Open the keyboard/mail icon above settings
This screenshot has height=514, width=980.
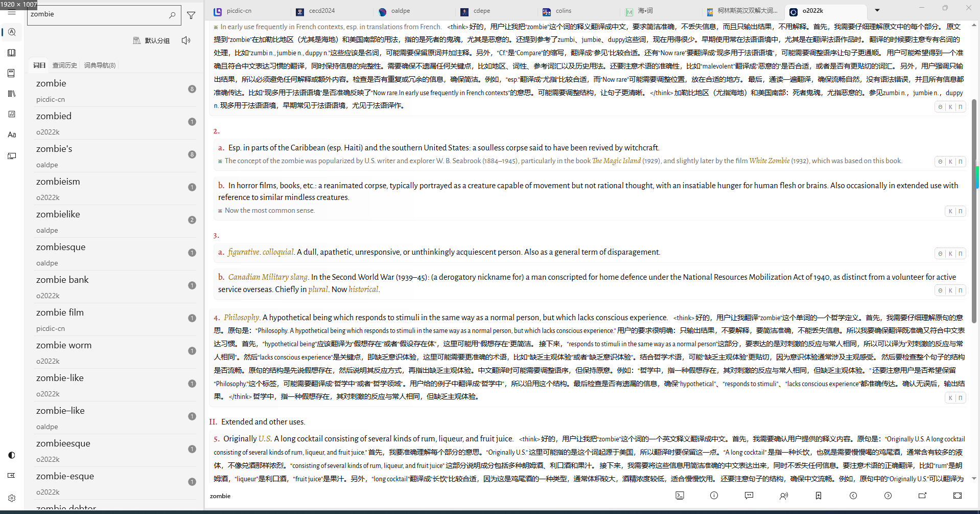pyautogui.click(x=12, y=476)
